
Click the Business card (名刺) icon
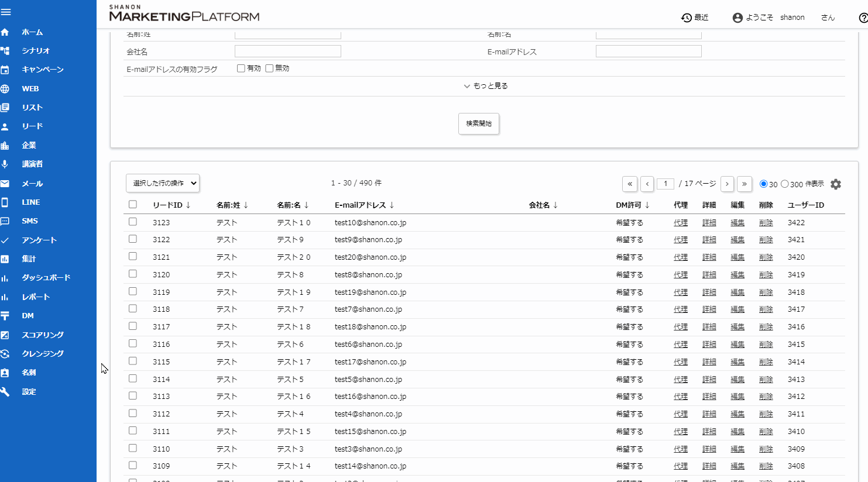pos(5,373)
